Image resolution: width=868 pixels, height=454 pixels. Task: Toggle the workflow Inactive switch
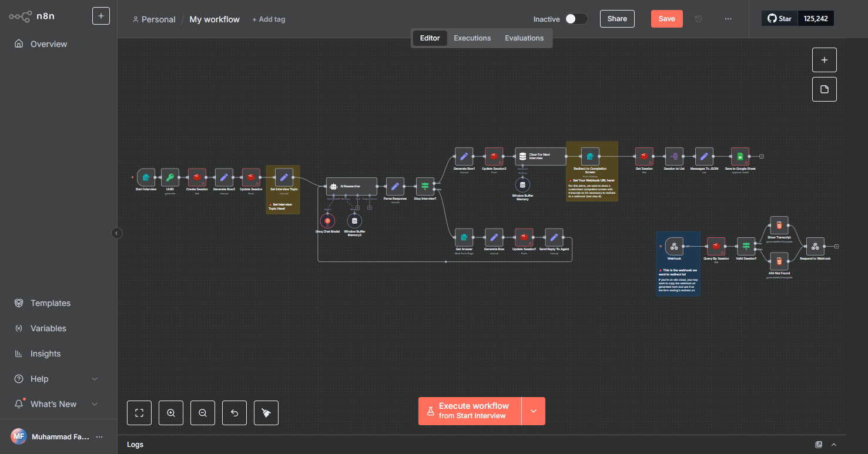point(576,19)
